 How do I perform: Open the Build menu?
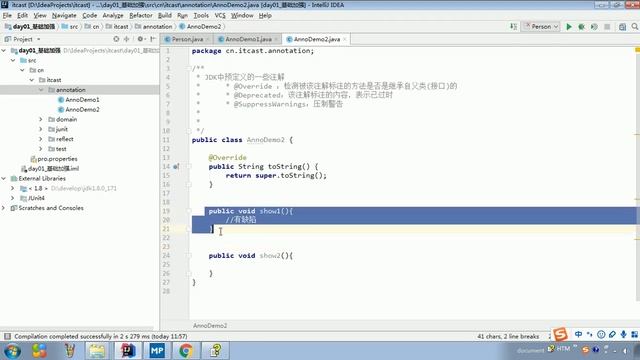click(x=164, y=16)
